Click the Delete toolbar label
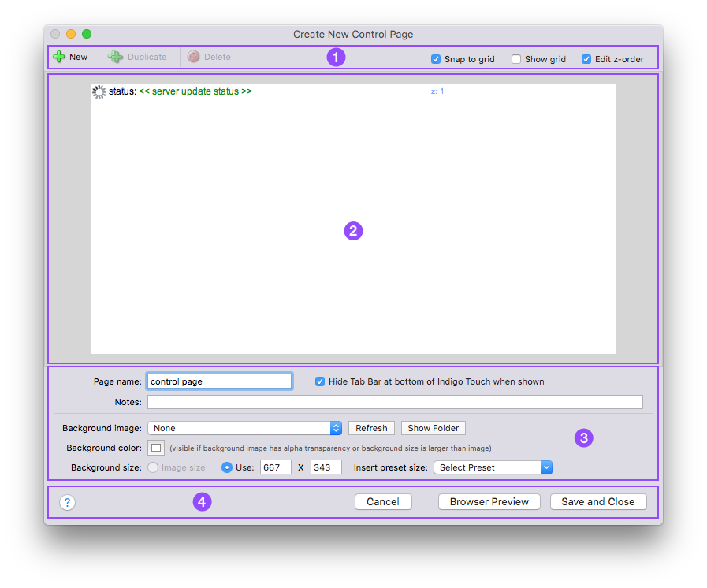The width and height of the screenshot is (707, 588). (218, 57)
